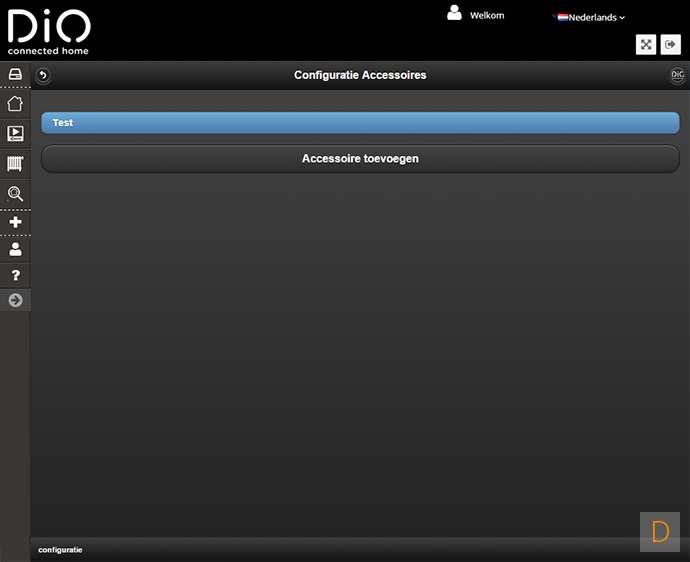Click the magnifier search icon in sidebar
Image resolution: width=690 pixels, height=562 pixels.
tap(15, 194)
